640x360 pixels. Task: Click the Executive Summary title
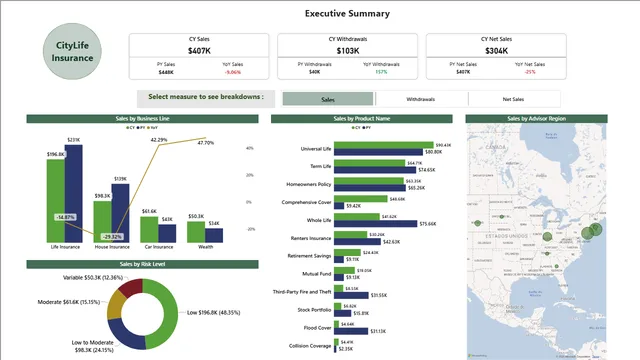pyautogui.click(x=347, y=13)
